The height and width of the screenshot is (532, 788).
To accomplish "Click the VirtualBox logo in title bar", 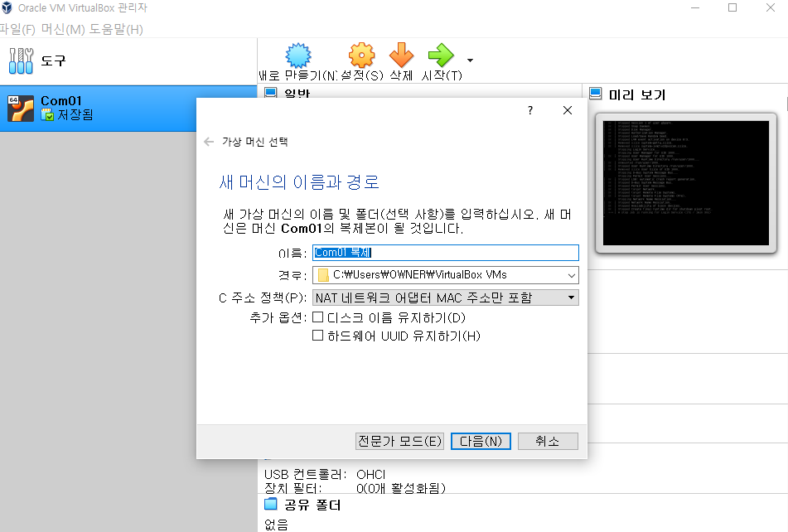I will pyautogui.click(x=7, y=7).
